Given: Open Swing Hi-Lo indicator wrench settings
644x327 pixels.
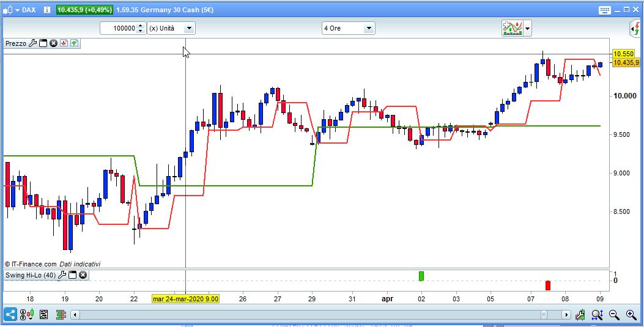Looking at the screenshot, I should click(62, 275).
